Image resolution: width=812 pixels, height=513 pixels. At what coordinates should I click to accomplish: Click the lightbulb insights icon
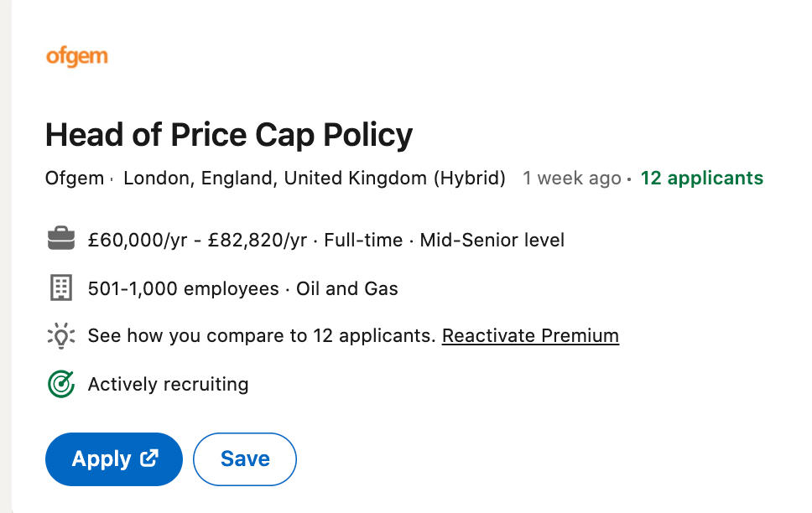[61, 336]
